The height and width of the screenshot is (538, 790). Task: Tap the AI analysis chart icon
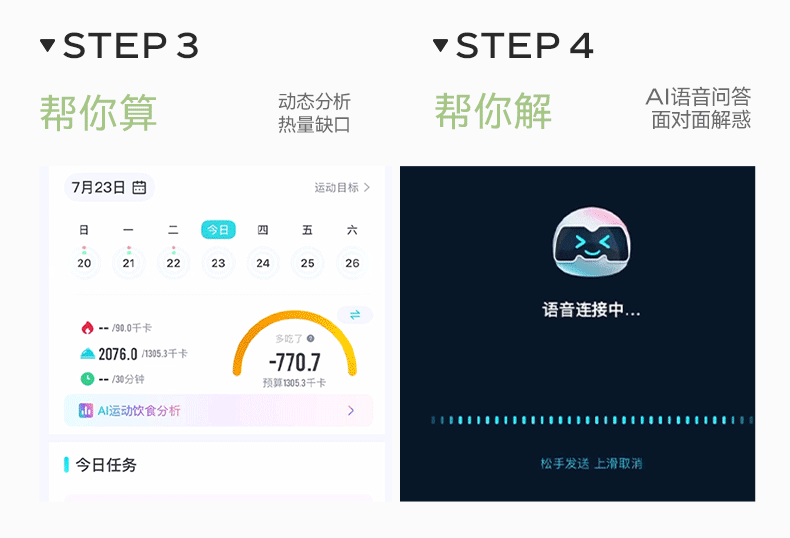(86, 411)
